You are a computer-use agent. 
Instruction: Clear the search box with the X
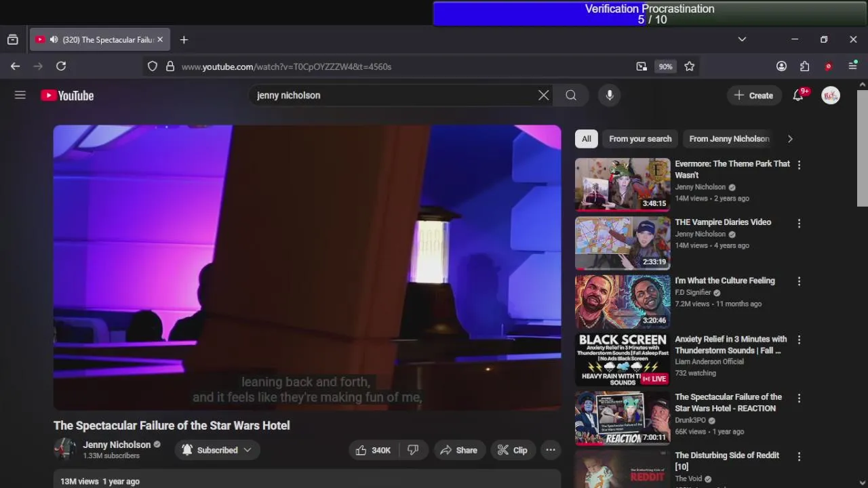click(x=544, y=96)
